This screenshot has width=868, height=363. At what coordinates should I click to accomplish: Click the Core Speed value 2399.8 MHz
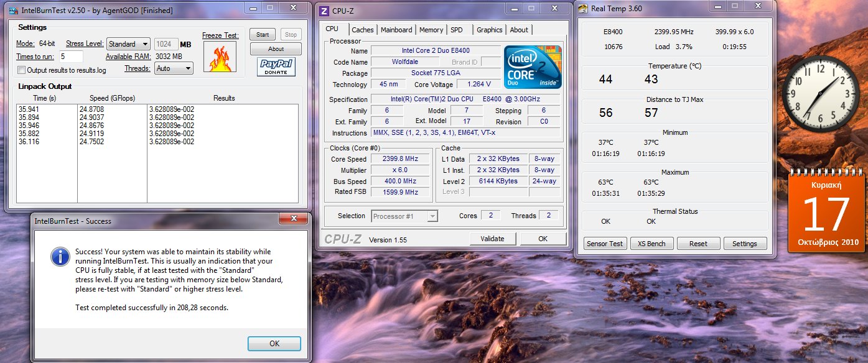pos(399,159)
